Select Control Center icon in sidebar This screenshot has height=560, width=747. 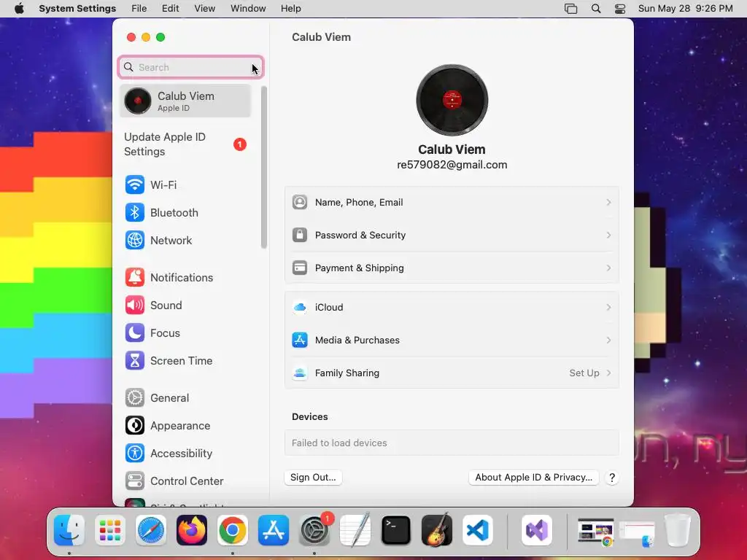click(x=135, y=481)
